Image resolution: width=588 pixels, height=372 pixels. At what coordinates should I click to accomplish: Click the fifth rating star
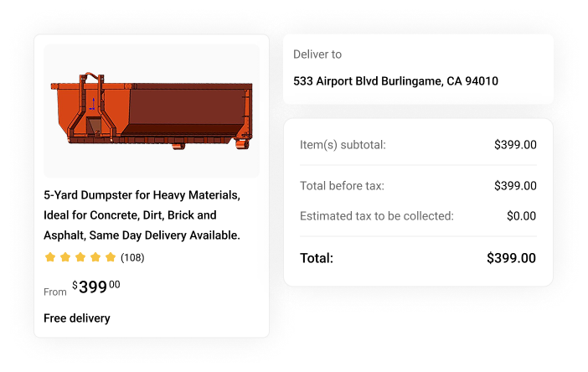coord(111,257)
